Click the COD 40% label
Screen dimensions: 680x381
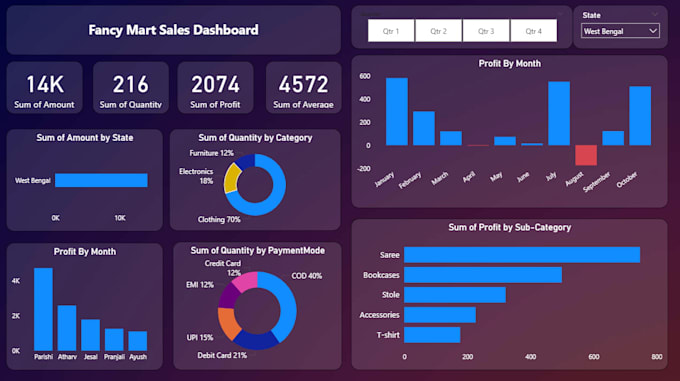pyautogui.click(x=307, y=276)
